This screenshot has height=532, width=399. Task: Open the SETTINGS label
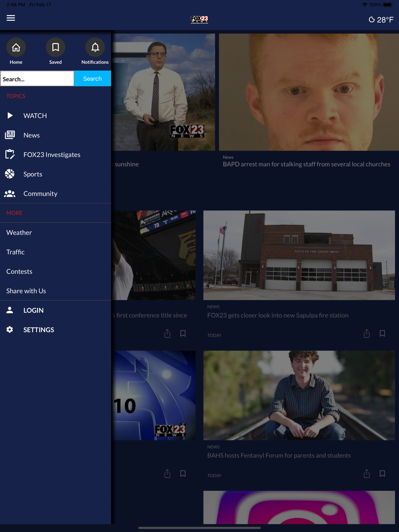(39, 330)
